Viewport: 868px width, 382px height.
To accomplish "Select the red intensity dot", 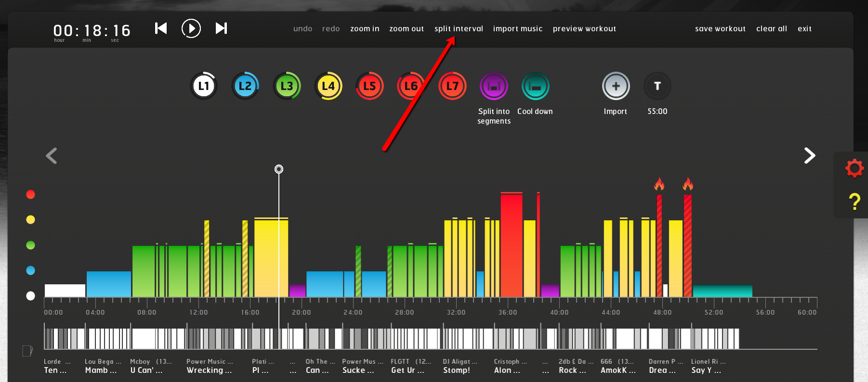I will [x=31, y=194].
